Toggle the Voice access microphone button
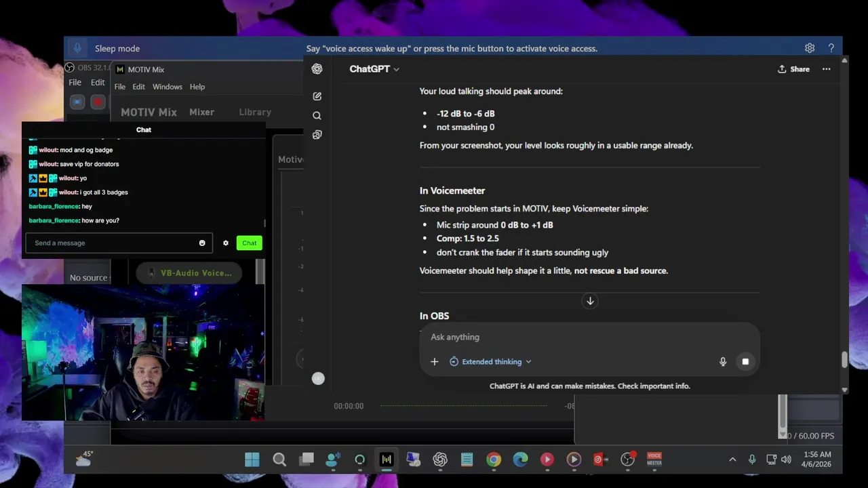 tap(77, 48)
